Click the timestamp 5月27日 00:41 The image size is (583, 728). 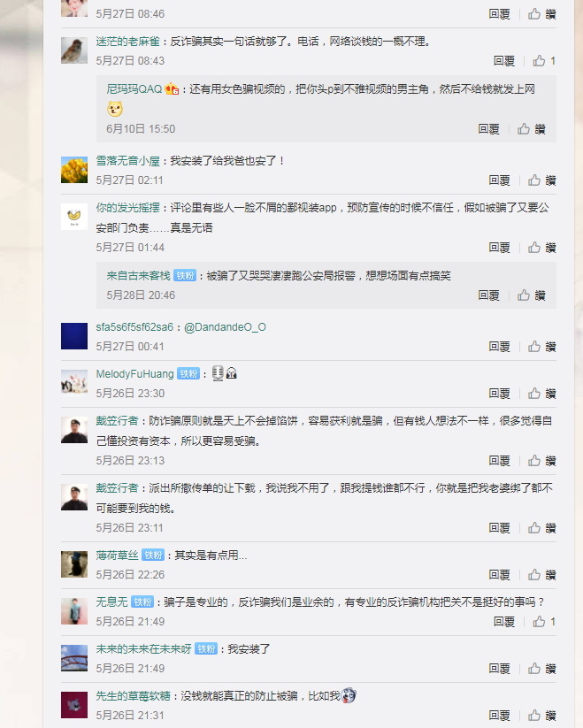[x=130, y=347]
